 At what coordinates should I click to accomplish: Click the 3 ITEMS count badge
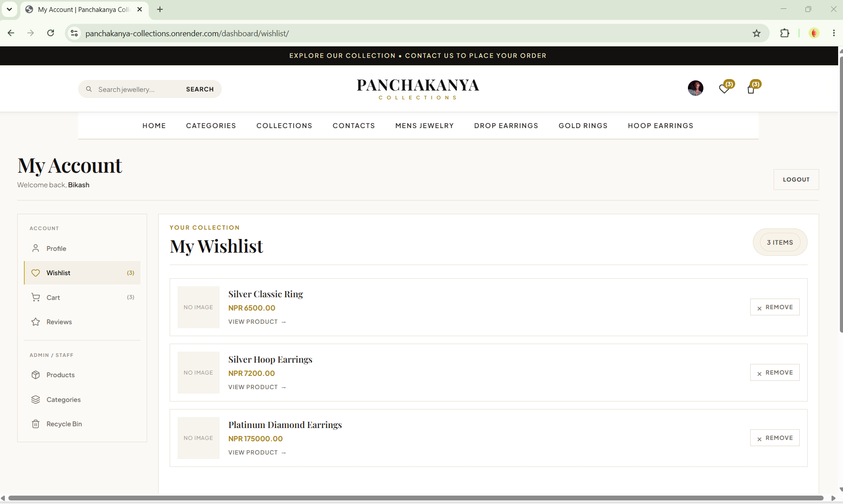780,242
